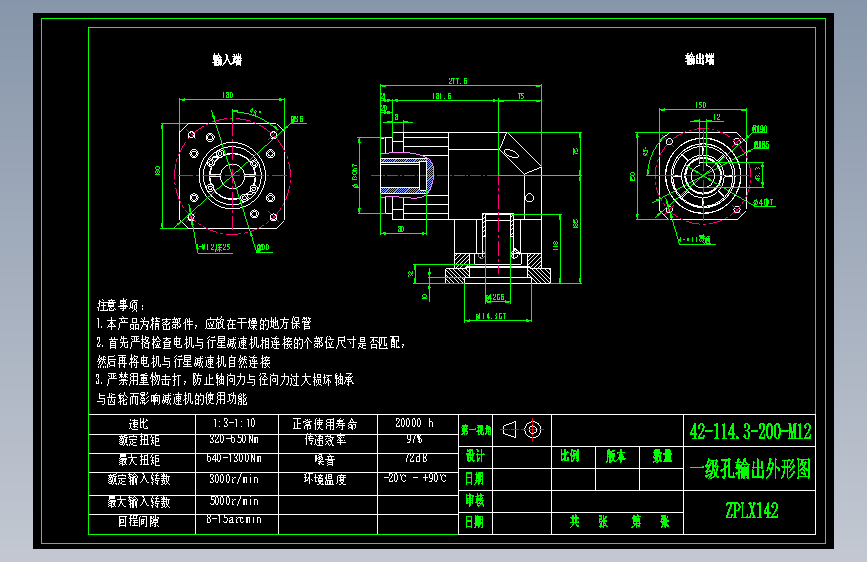Click the 日期 label directly below 设计
Screen dimensions: 867x562
click(x=475, y=478)
